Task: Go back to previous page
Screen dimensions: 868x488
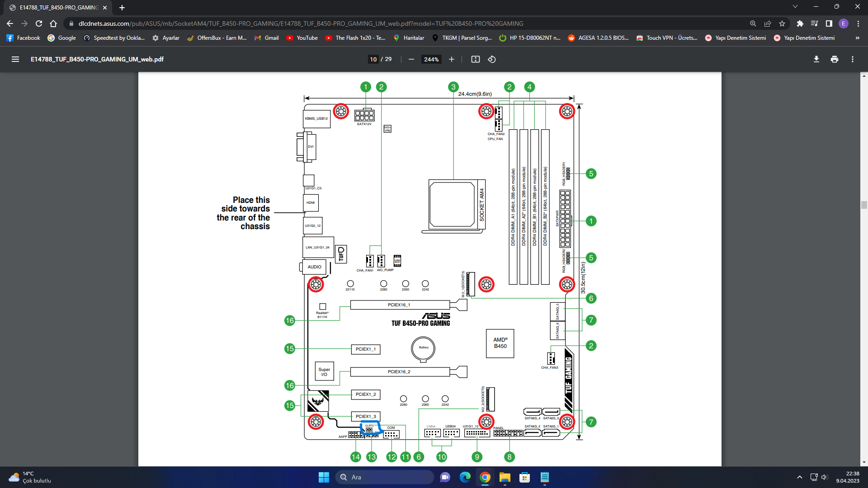Action: (x=10, y=23)
